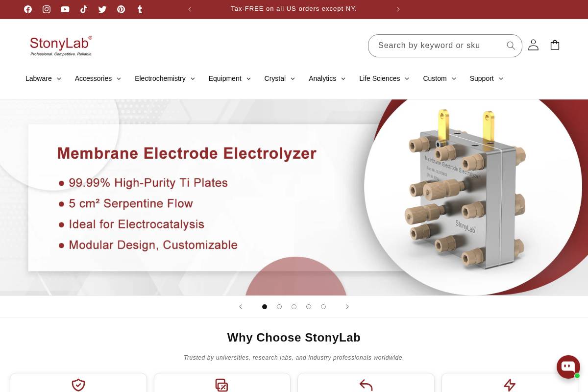The image size is (588, 392).
Task: Expand the Electrochemistry menu
Action: (x=165, y=78)
